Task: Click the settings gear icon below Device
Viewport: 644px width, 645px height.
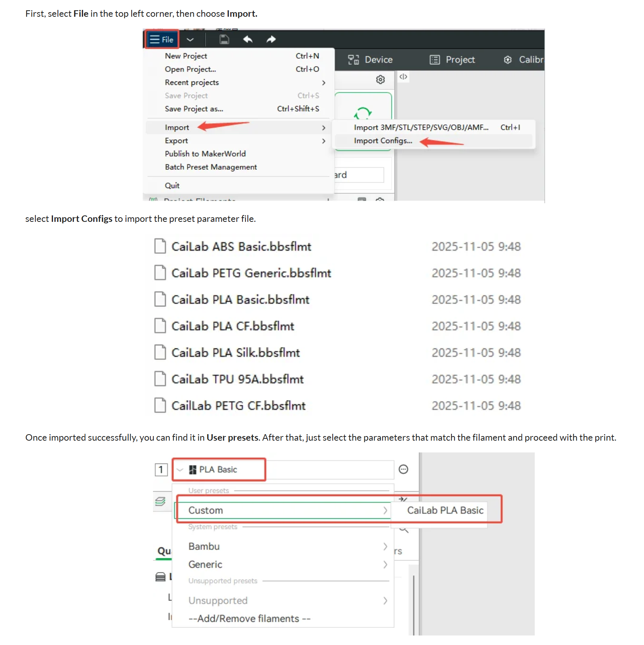Action: point(380,80)
